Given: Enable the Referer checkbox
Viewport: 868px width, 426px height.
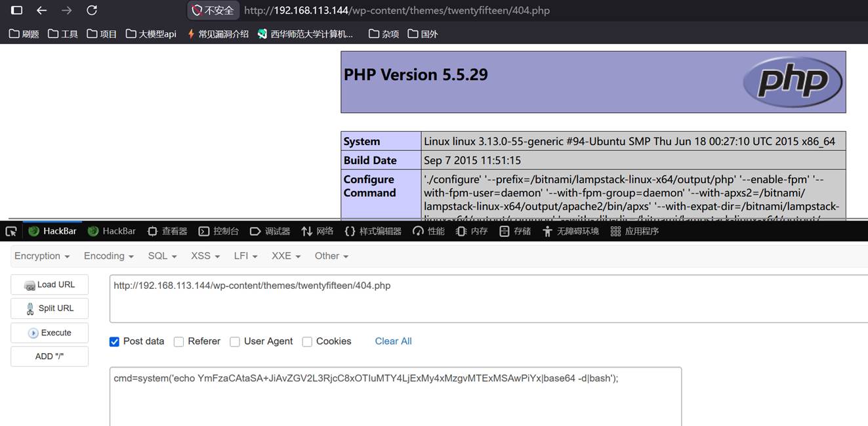Looking at the screenshot, I should 178,342.
